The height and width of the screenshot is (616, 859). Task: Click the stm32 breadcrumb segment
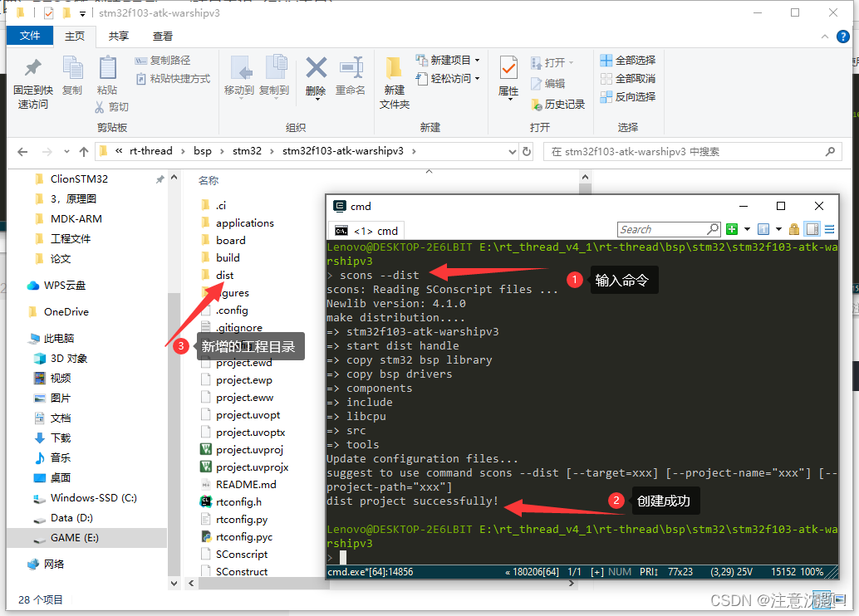(247, 151)
